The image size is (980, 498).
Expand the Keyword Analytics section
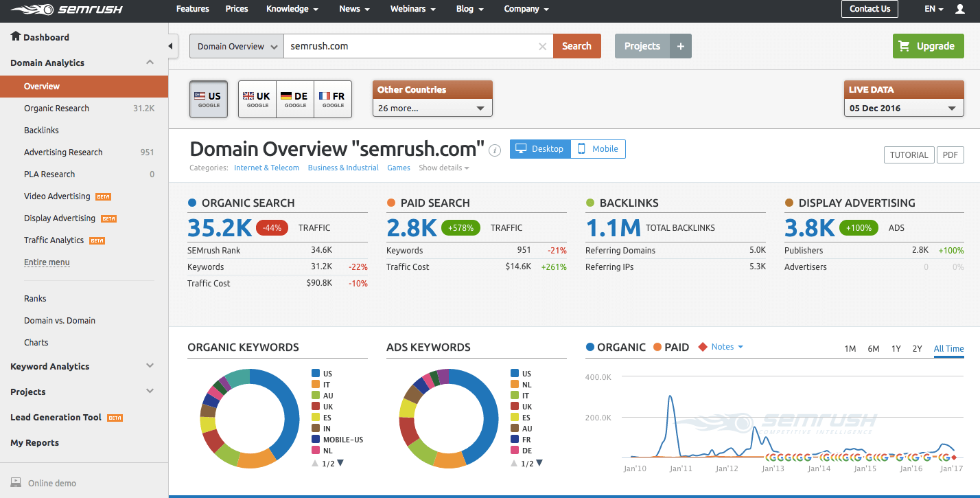[150, 366]
